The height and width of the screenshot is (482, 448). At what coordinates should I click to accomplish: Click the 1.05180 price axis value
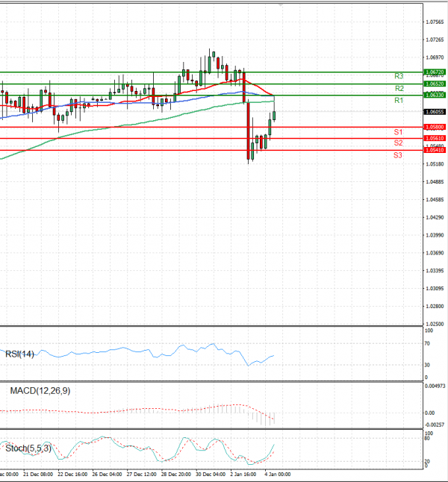coord(435,164)
